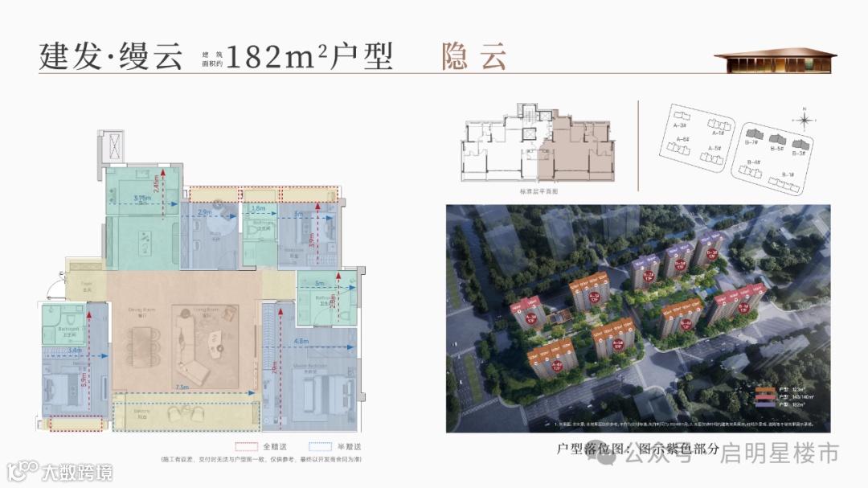Click the Living Room 客厅 label
Image resolution: width=868 pixels, height=488 pixels.
(207, 313)
